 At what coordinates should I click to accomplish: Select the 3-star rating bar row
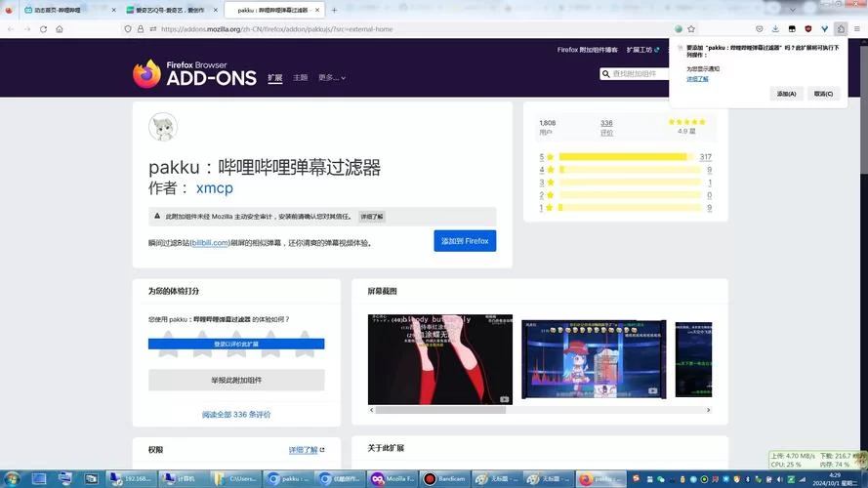625,183
